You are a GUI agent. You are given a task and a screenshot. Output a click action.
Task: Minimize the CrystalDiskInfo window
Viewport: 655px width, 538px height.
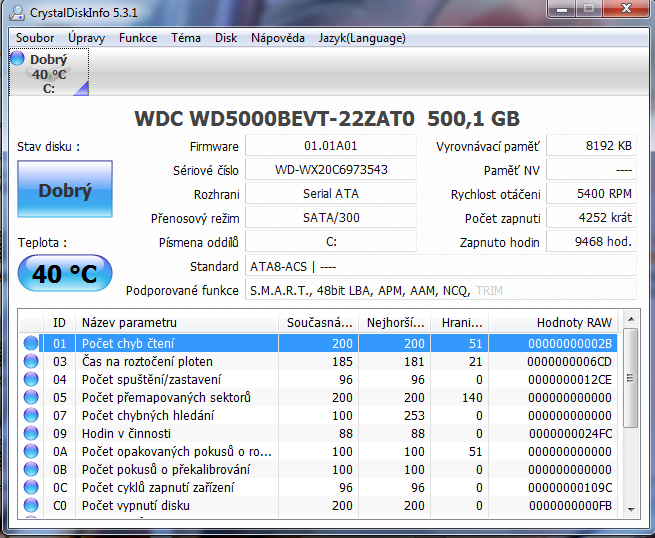pos(562,8)
